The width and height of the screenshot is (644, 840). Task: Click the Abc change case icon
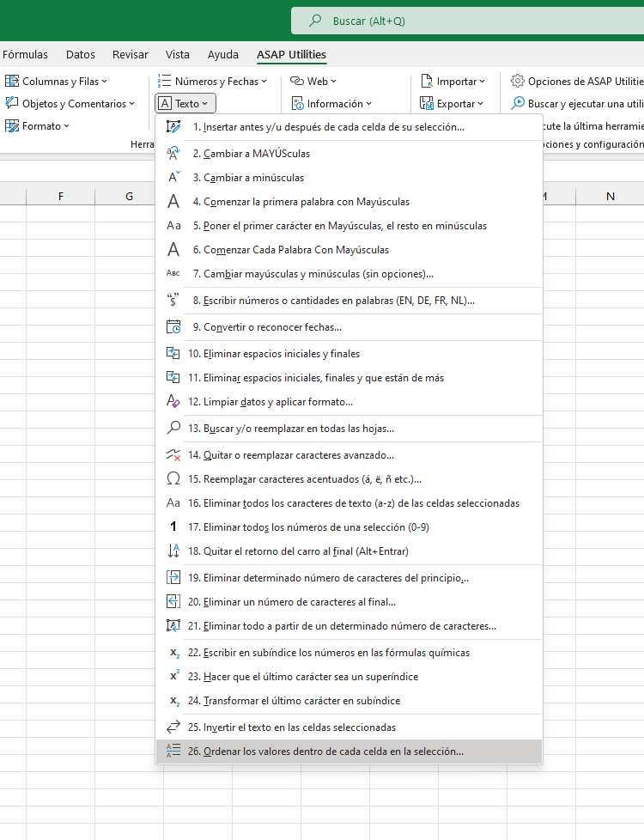point(173,274)
